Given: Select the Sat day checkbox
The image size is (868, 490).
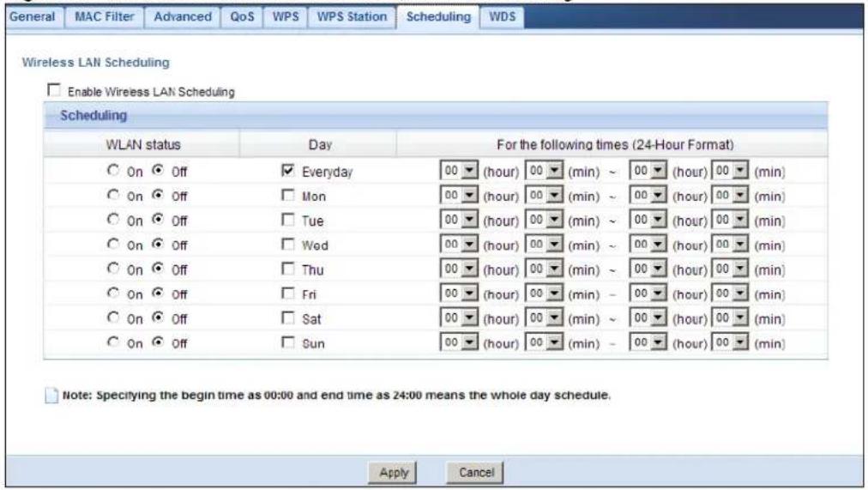Looking at the screenshot, I should coord(288,318).
